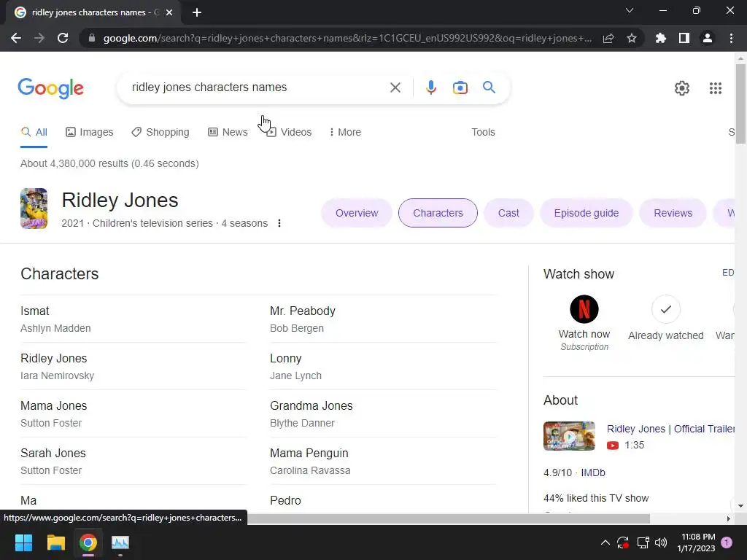This screenshot has width=747, height=560.
Task: Open the Ridley Jones character entry
Action: (x=133, y=367)
